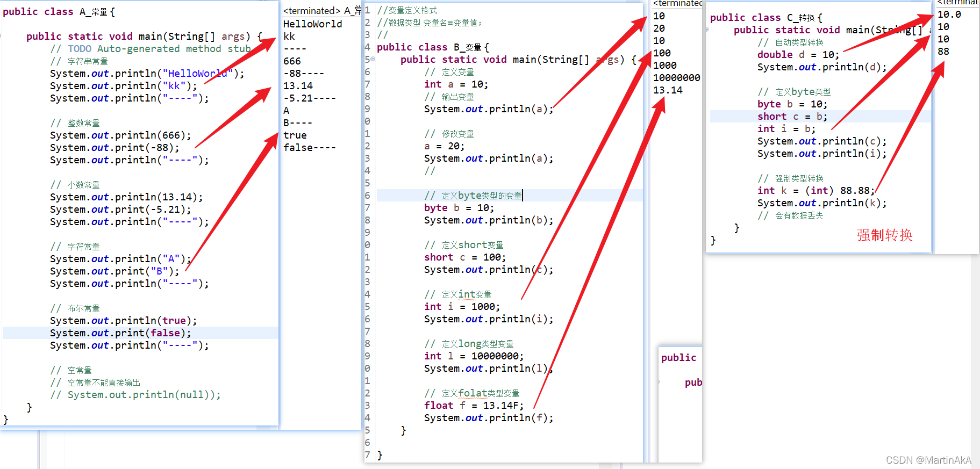Select the '666' console output line
This screenshot has width=980, height=469.
point(292,61)
